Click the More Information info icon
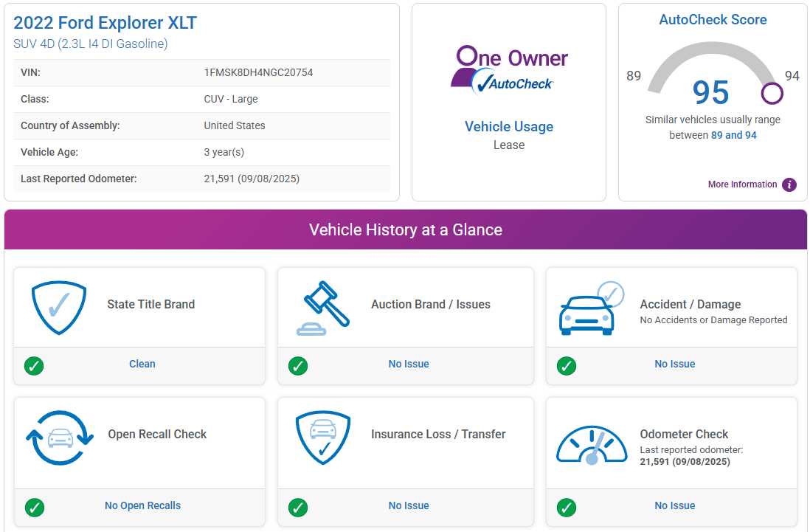The width and height of the screenshot is (810, 532). coord(789,184)
